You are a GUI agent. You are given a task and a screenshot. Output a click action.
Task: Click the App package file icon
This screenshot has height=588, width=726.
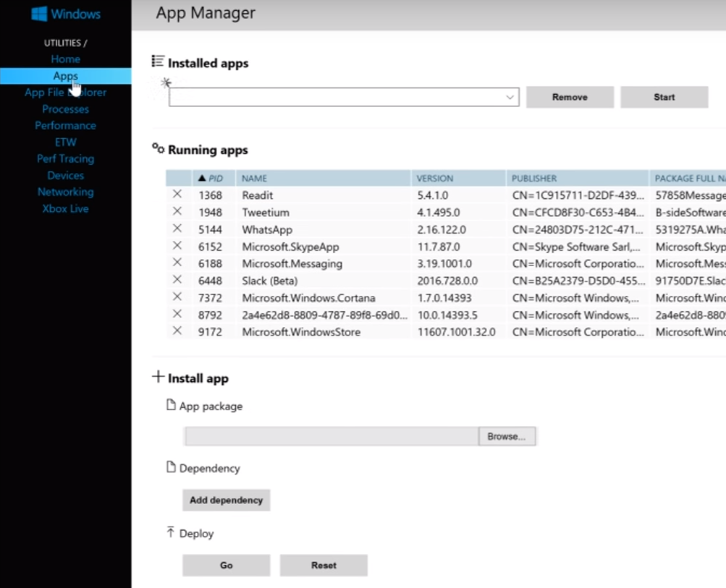pyautogui.click(x=171, y=405)
